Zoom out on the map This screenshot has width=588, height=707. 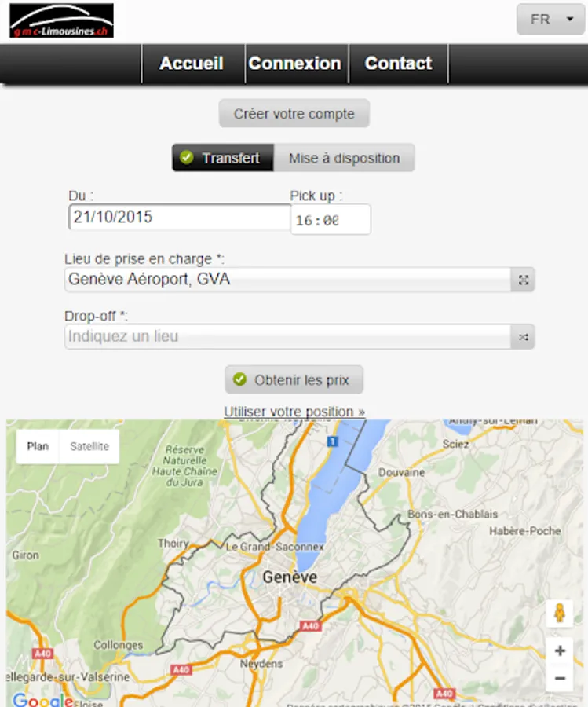coord(560,678)
